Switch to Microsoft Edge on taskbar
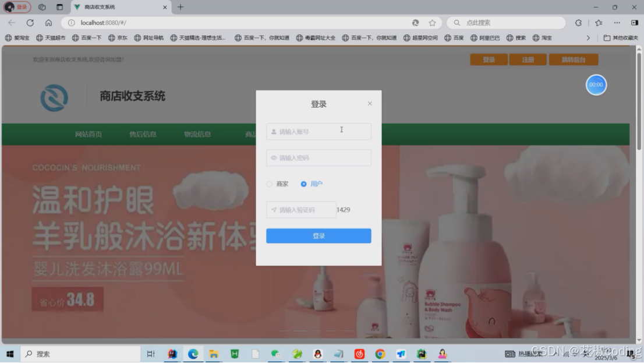Screen dimensions: 644x363 pyautogui.click(x=193, y=354)
